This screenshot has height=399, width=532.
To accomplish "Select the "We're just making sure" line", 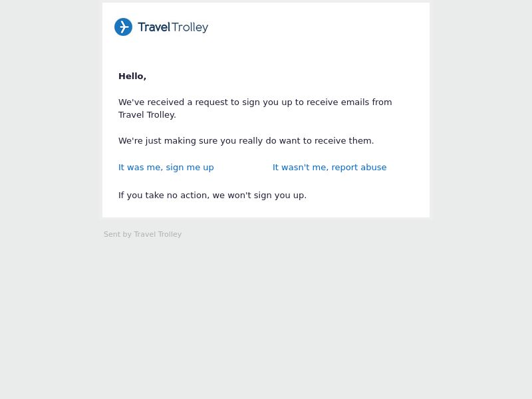I will tap(246, 141).
